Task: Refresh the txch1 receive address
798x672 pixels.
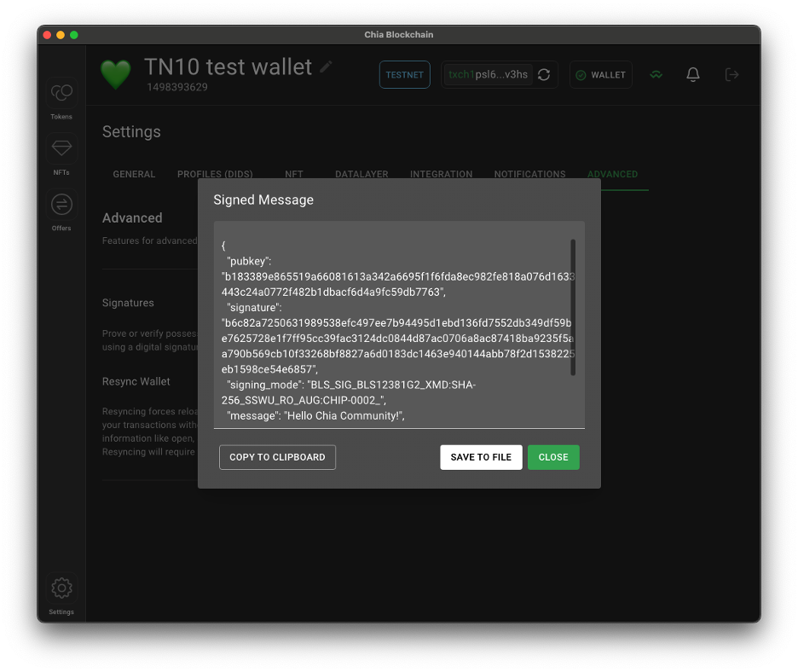Action: coord(544,75)
